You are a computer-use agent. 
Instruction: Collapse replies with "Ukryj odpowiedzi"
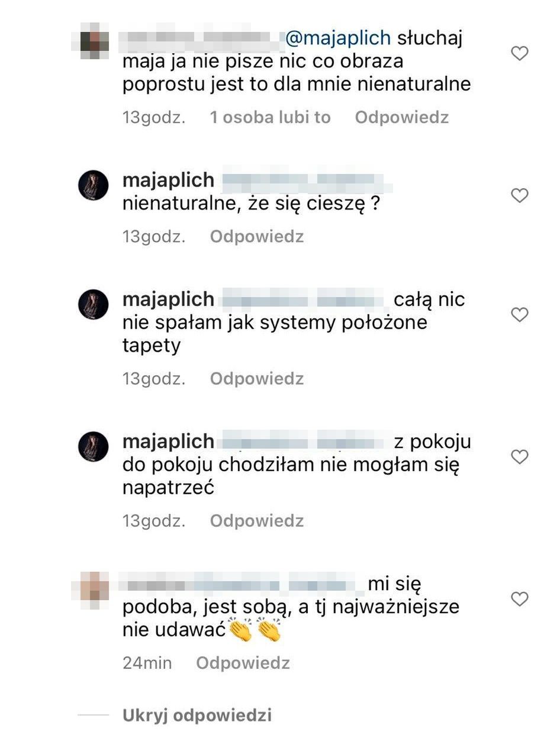197,715
